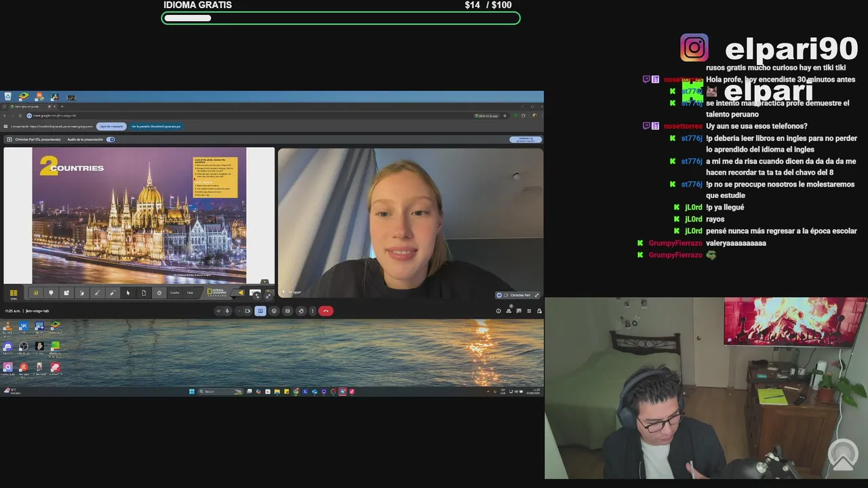
Task: Open the Windows Start menu
Action: [192, 392]
